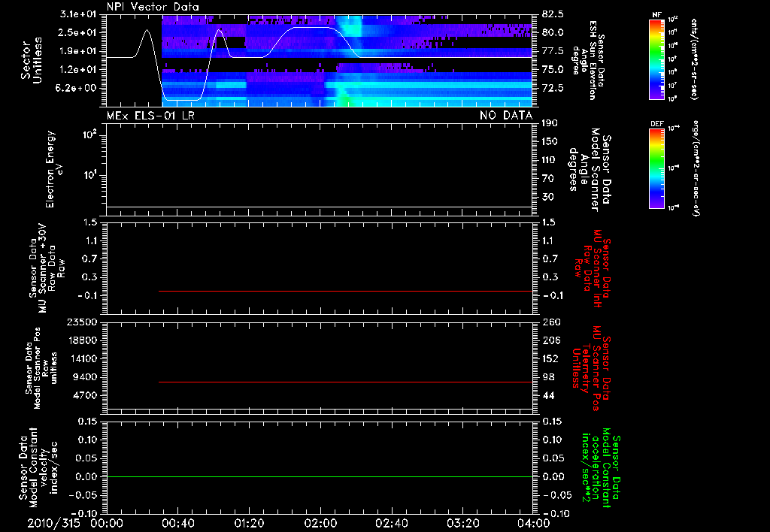Click the '190' scanner angle tick

tap(550, 123)
